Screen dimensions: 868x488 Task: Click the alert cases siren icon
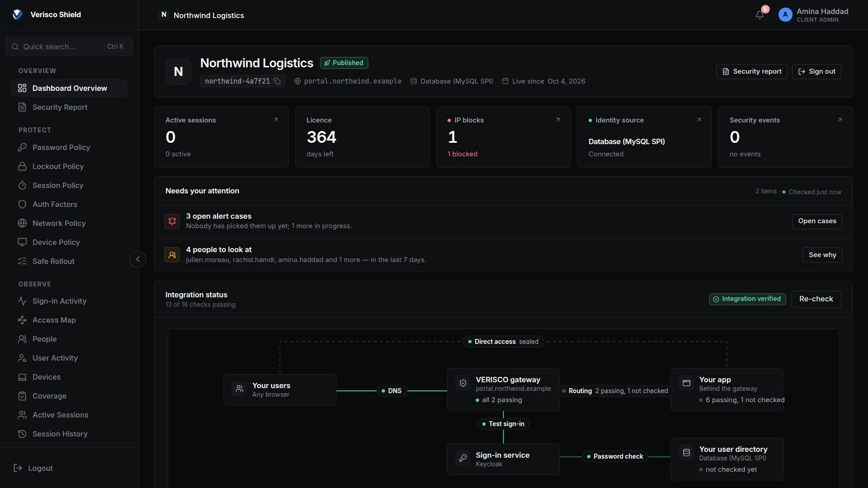[x=172, y=221]
